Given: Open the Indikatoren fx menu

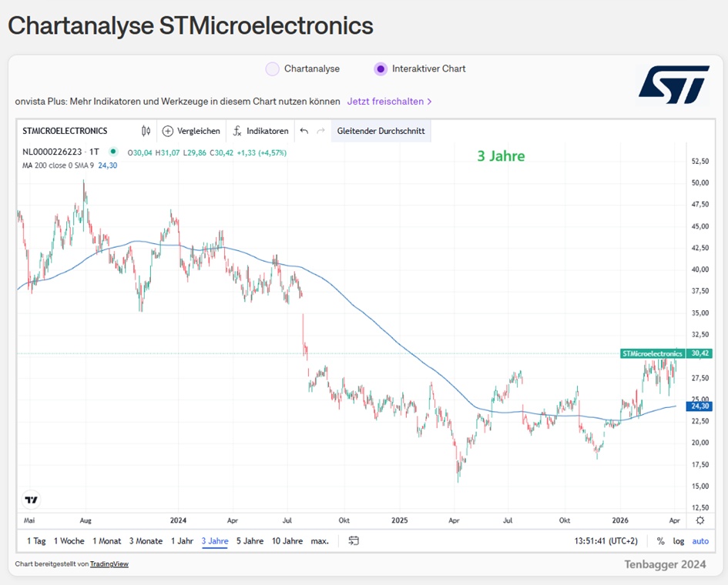Looking at the screenshot, I should pos(238,131).
